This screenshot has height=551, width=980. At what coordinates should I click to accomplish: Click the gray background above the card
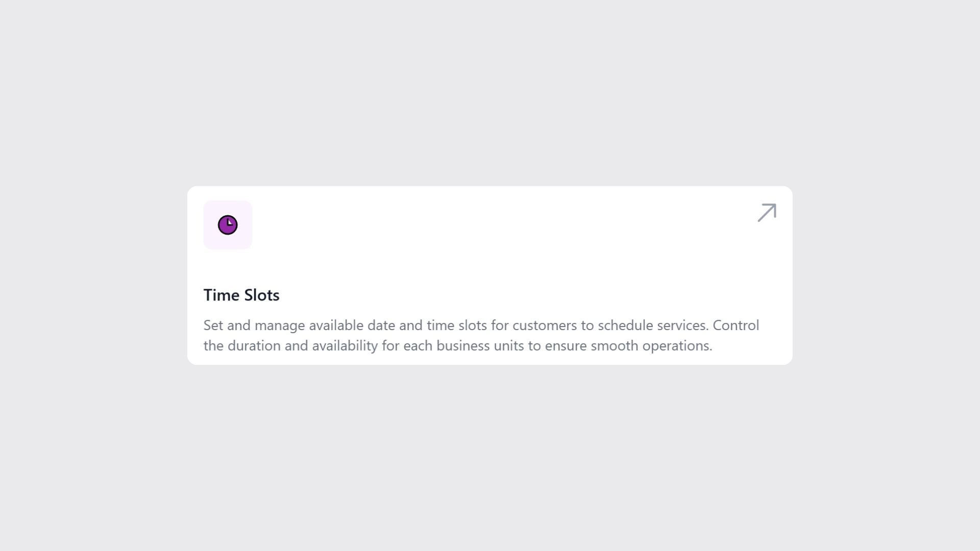489,92
